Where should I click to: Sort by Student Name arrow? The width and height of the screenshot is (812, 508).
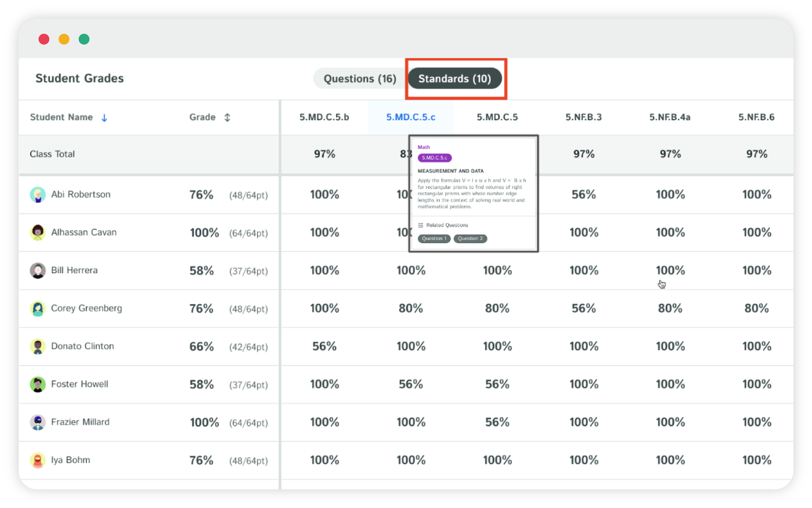click(x=104, y=118)
